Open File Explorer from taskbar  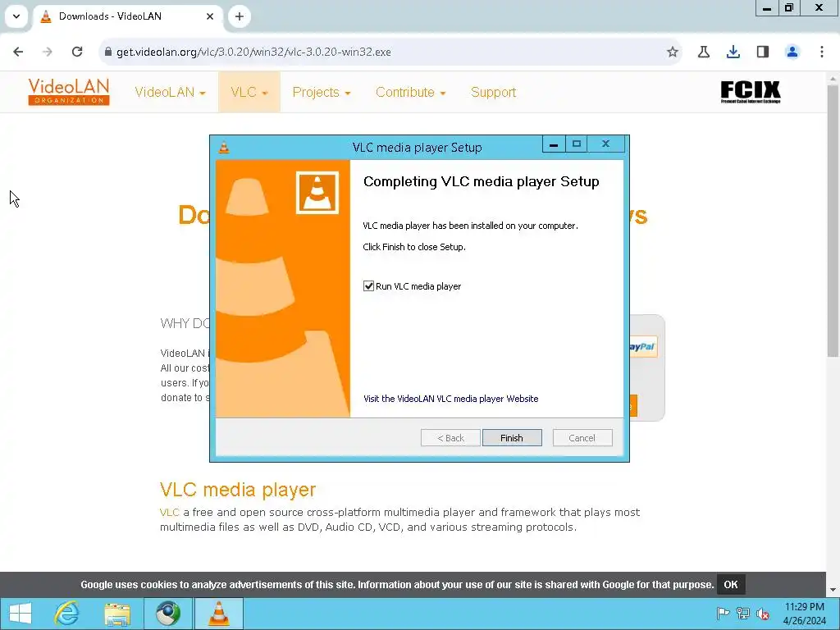117,614
